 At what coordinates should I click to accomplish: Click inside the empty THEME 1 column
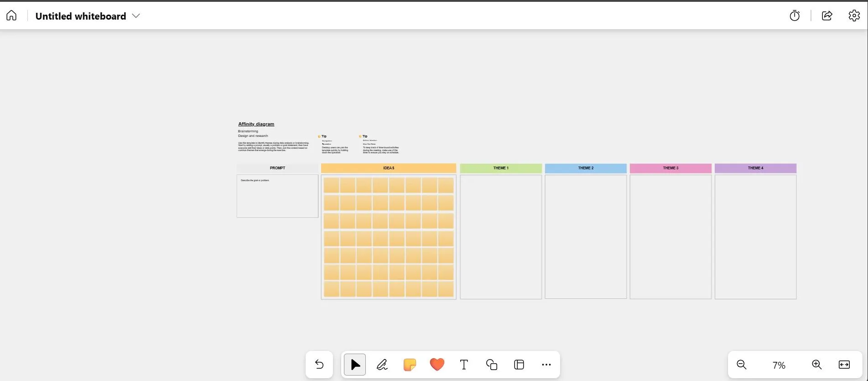(501, 237)
